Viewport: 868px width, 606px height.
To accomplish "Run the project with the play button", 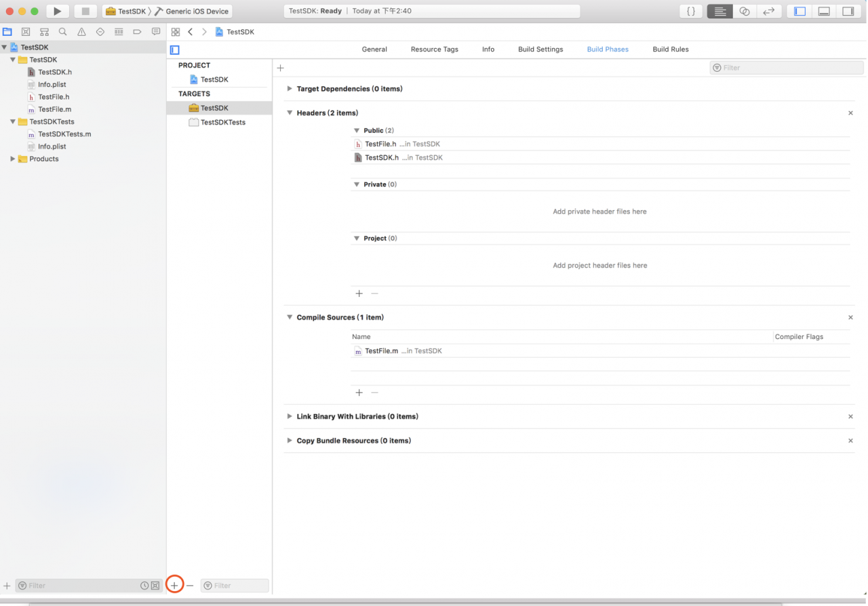I will tap(58, 11).
